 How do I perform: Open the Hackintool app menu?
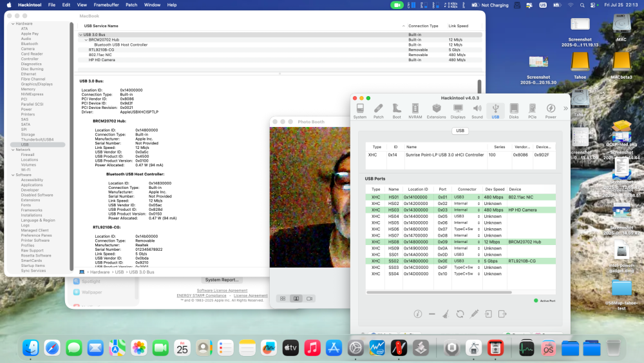[30, 5]
